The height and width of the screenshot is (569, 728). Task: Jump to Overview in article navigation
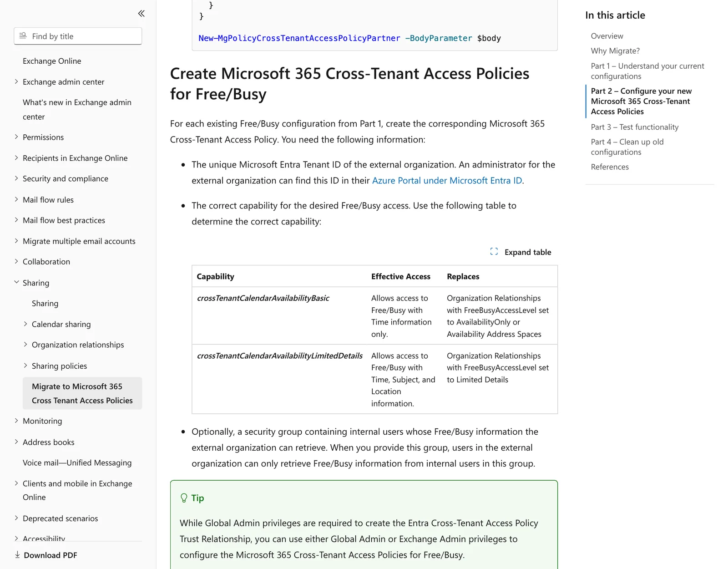[607, 36]
